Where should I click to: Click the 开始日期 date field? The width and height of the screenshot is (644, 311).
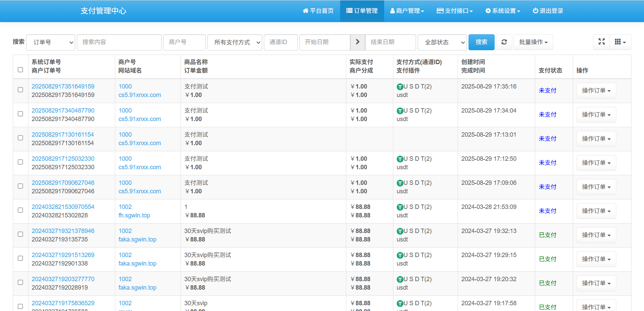[x=325, y=42]
